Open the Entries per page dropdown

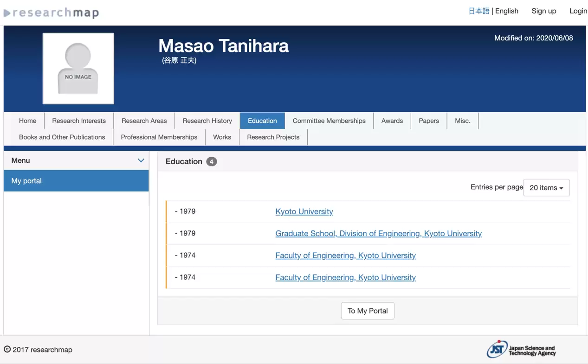pyautogui.click(x=546, y=188)
